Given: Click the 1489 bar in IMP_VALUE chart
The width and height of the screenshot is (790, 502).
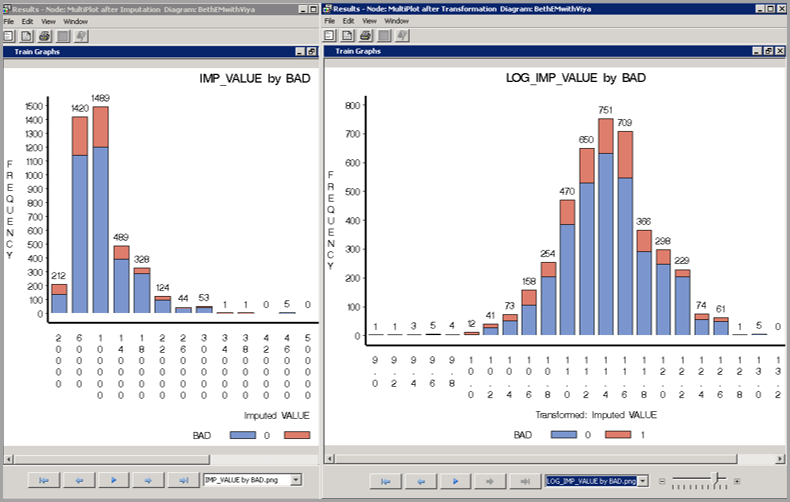Looking at the screenshot, I should [101, 210].
